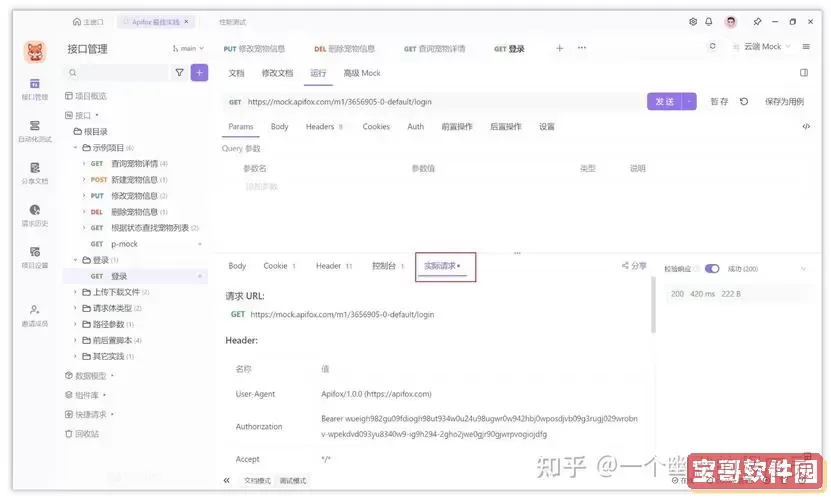Expand the 上传下载文件 folder
The image size is (831, 500).
(x=75, y=292)
